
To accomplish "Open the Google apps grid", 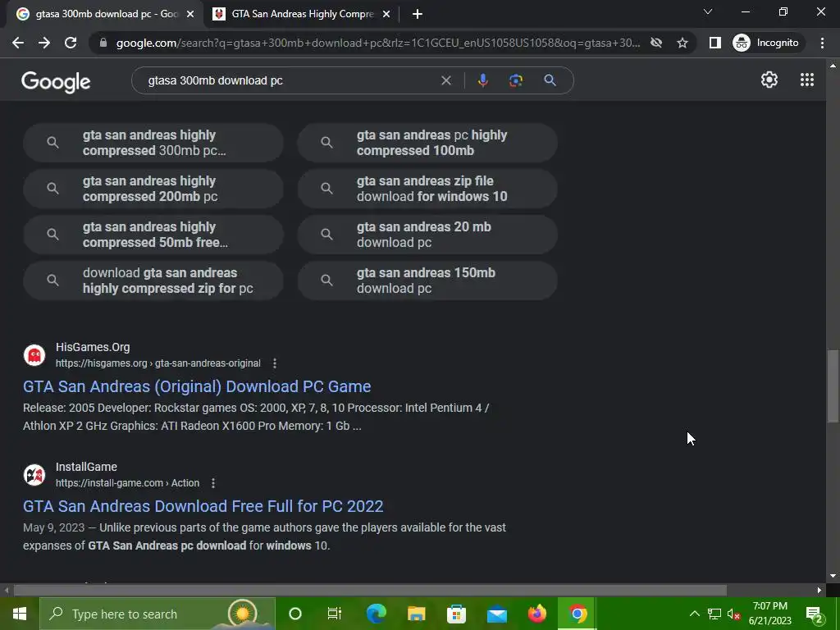I will tap(807, 80).
